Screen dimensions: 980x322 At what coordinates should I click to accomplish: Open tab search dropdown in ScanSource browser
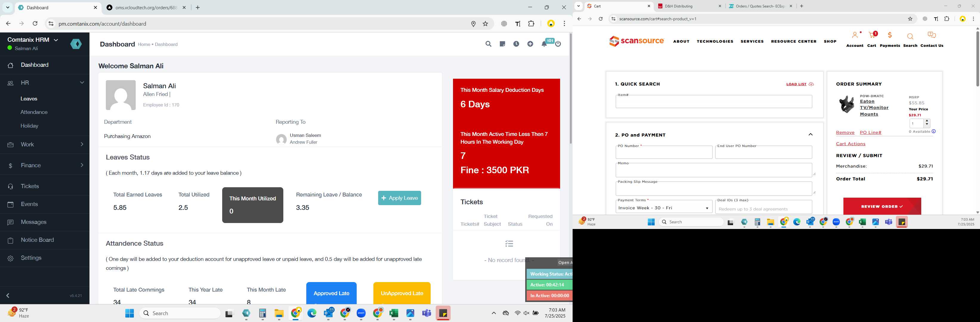[579, 6]
